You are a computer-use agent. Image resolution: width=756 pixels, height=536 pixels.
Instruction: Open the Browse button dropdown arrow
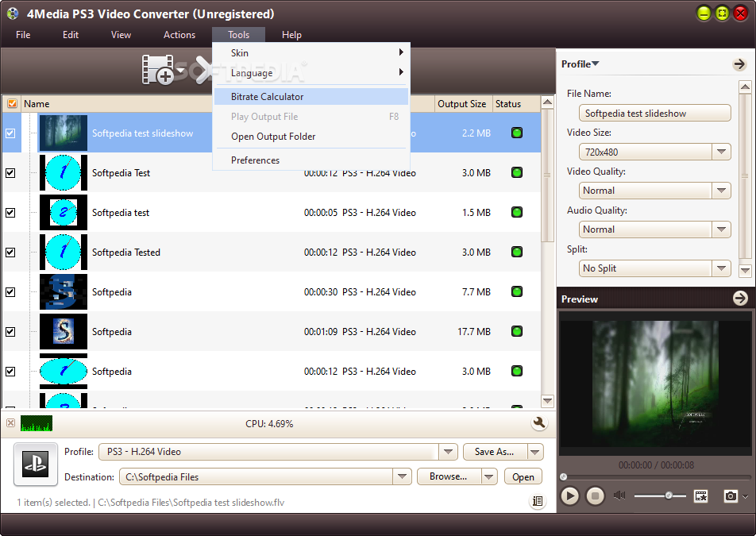(489, 476)
